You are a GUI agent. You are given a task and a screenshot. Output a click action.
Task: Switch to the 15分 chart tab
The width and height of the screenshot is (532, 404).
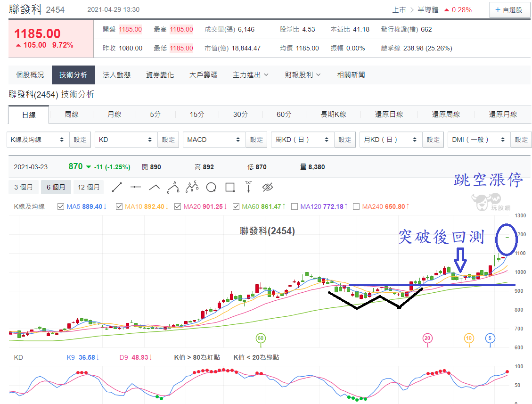pos(197,115)
